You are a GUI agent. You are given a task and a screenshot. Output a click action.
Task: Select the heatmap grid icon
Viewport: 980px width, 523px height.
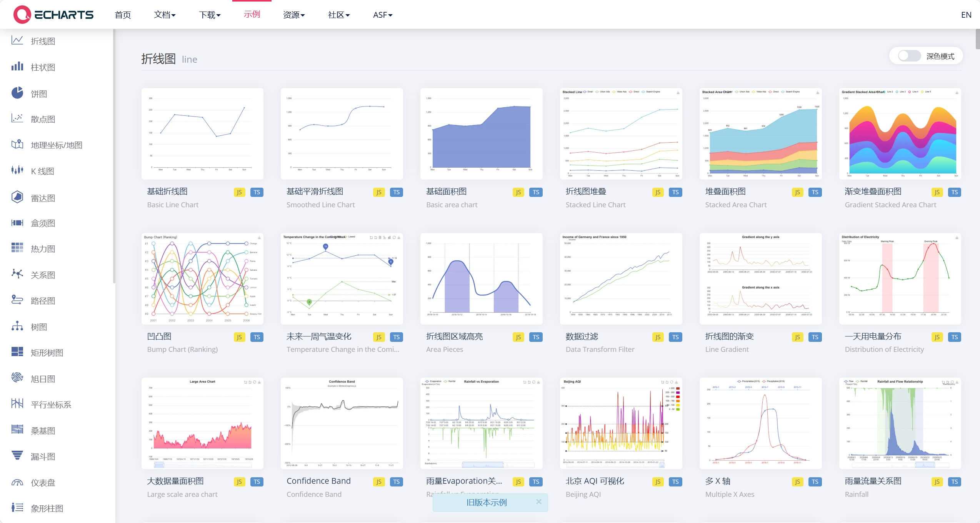click(17, 248)
